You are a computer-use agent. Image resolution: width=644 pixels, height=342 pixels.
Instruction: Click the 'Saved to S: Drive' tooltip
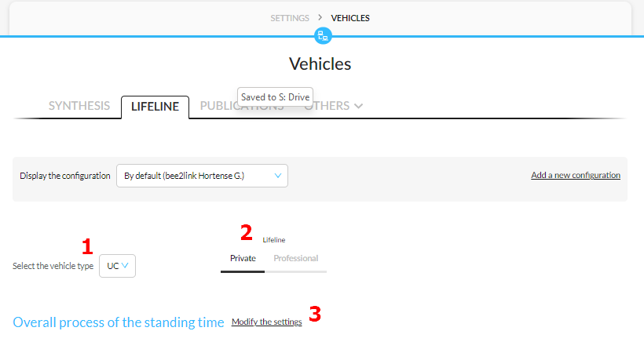[x=275, y=97]
